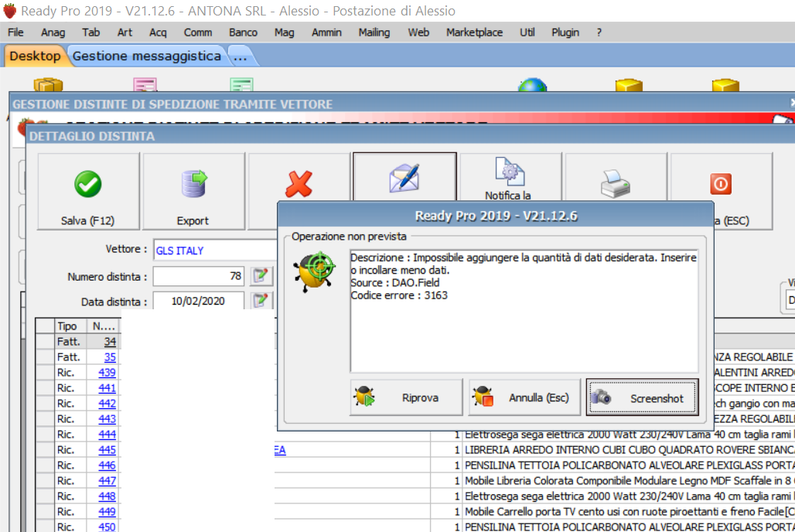Click the error description text box
The width and height of the screenshot is (795, 532).
coord(524,311)
